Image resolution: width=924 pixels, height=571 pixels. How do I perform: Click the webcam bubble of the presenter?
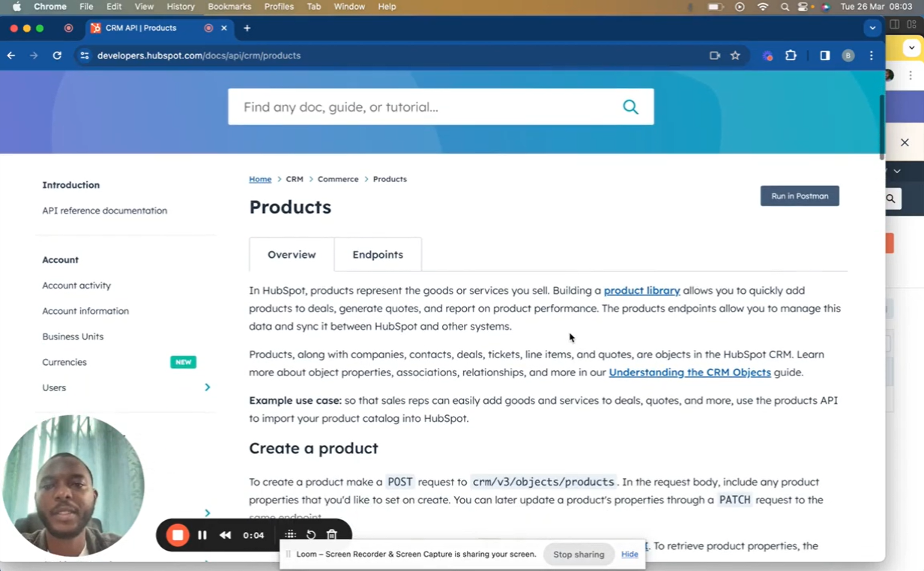[x=73, y=486]
